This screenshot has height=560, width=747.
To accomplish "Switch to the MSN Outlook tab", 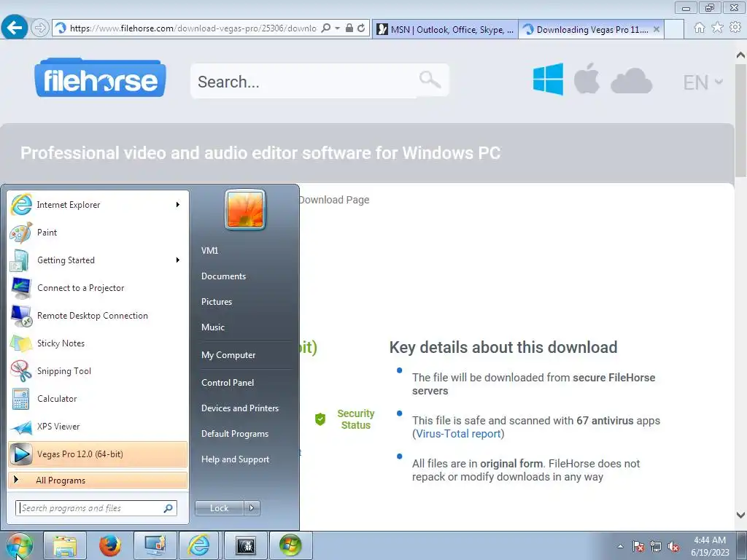I will click(x=445, y=29).
